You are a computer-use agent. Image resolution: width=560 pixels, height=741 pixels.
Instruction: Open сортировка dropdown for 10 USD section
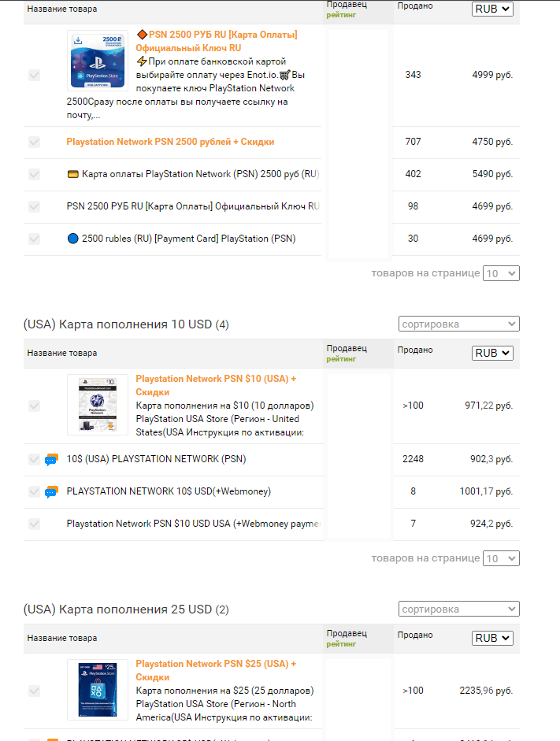[458, 324]
